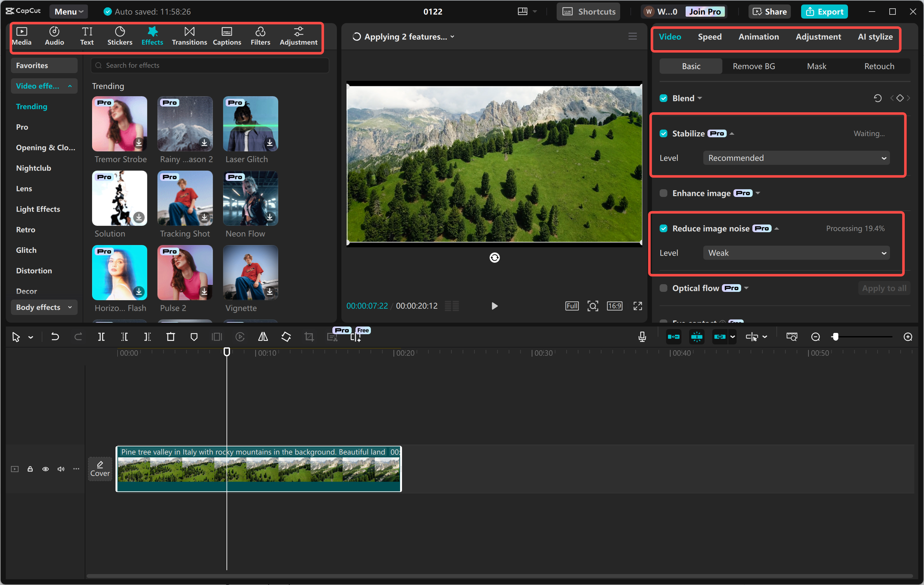
Task: Uncheck the Stabilize checkbox
Action: pos(663,133)
